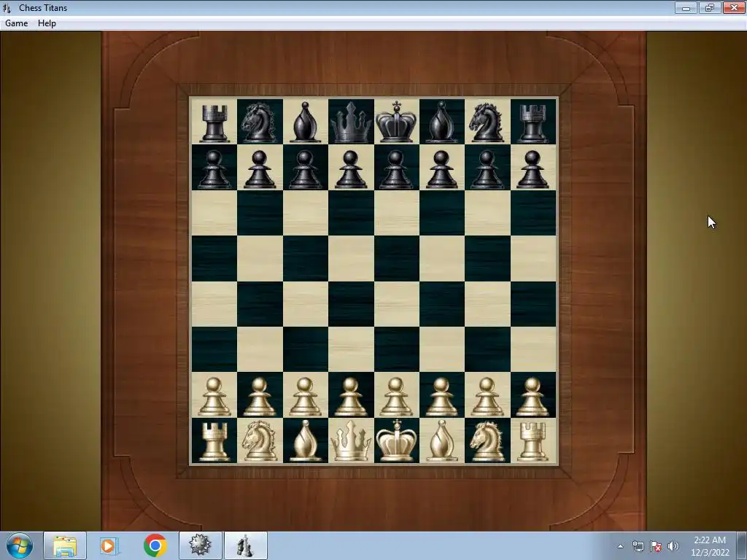Click the empty d6 square
Screen dimensions: 747x560
(x=351, y=213)
